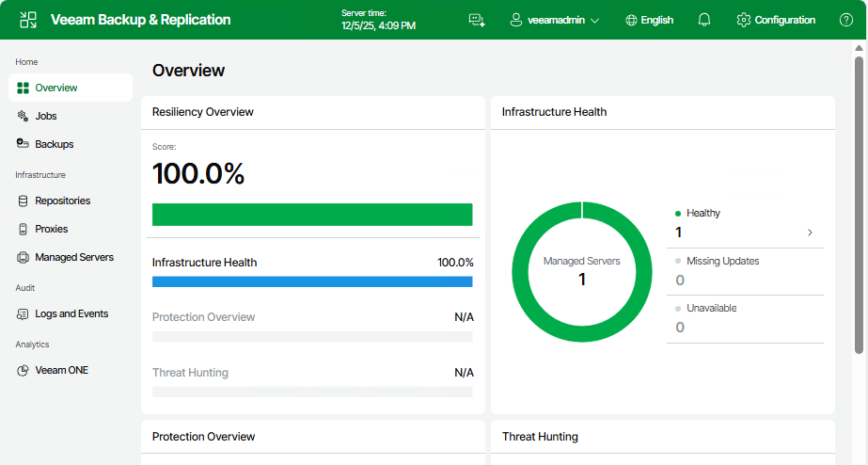Viewport: 868px width, 465px height.
Task: Go to Managed Servers in sidebar
Action: click(73, 257)
